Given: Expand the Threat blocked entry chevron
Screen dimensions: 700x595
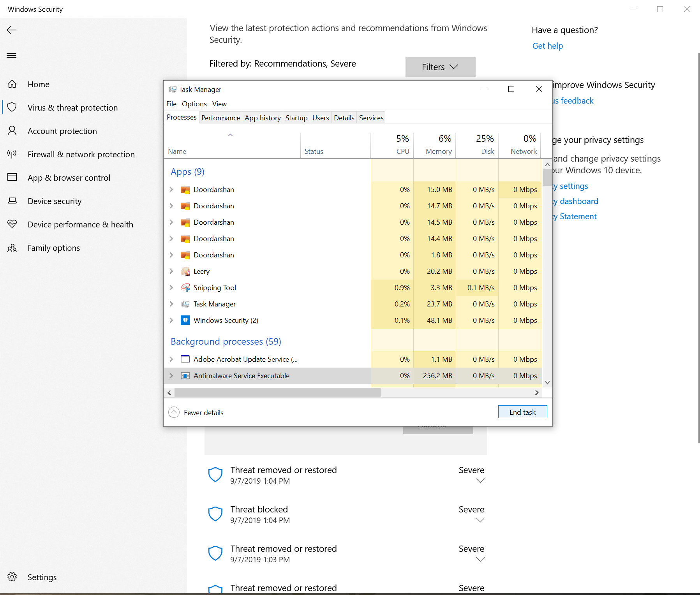Looking at the screenshot, I should (480, 520).
